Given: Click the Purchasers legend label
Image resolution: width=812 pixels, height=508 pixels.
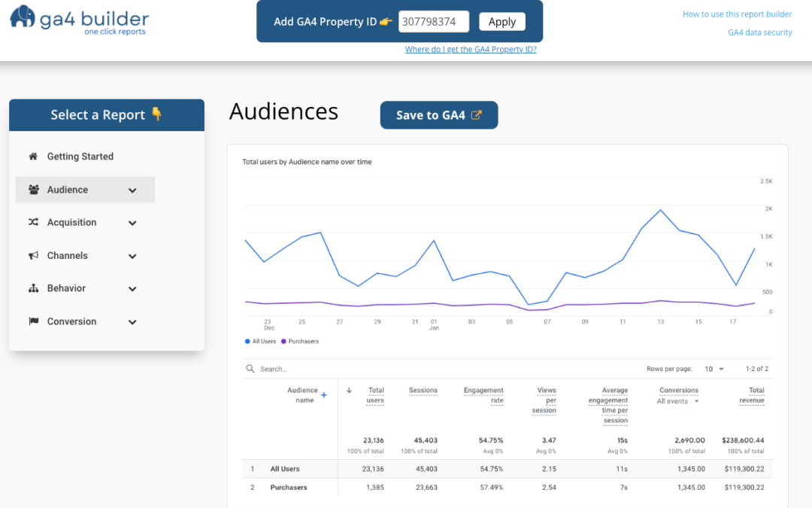Looking at the screenshot, I should [304, 341].
